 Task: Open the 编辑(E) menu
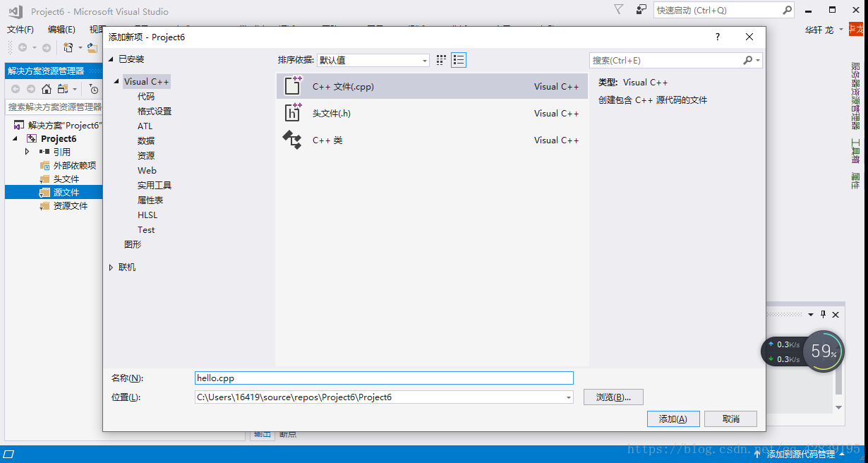pyautogui.click(x=61, y=30)
